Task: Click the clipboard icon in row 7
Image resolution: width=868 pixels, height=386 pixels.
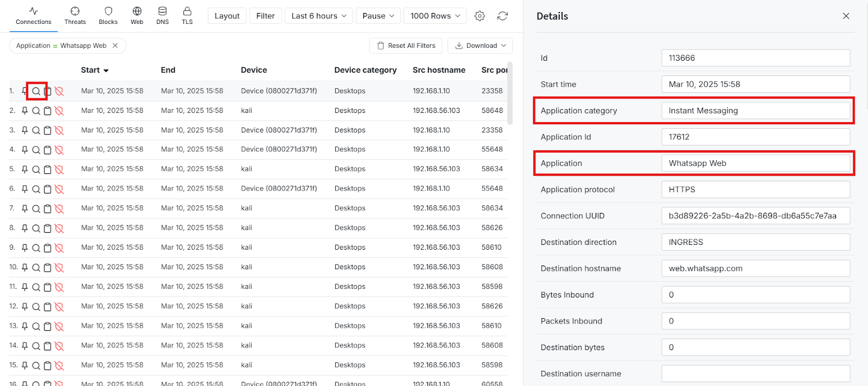Action: coord(48,208)
